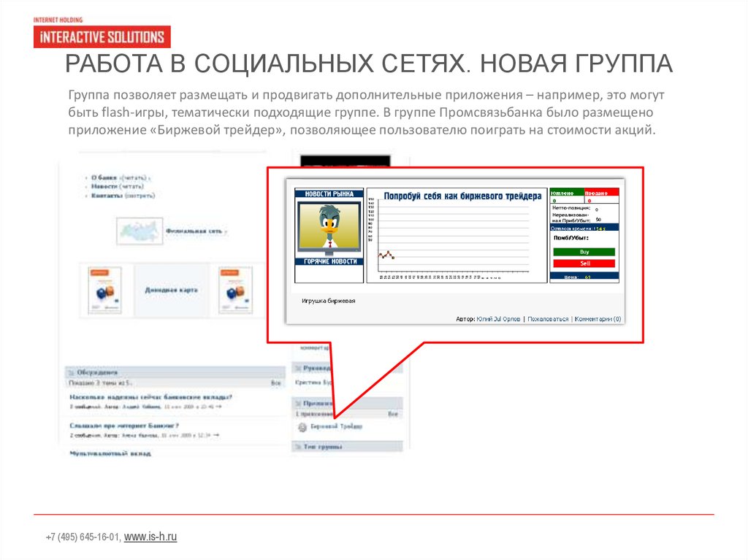This screenshot has height=560, width=748.
Task: Open the Доходная карта link
Action: coord(171,290)
